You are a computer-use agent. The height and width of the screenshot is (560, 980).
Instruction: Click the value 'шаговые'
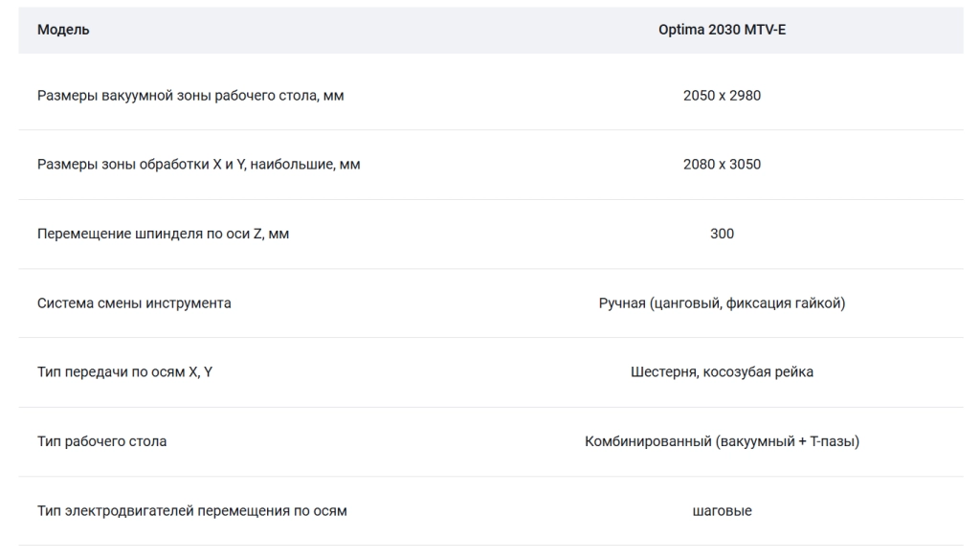pos(722,510)
